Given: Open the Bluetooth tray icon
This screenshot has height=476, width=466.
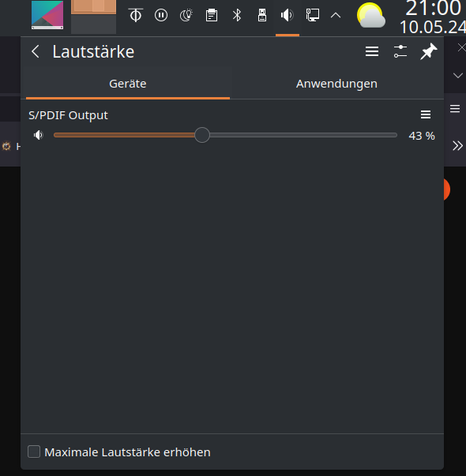Looking at the screenshot, I should tap(237, 15).
